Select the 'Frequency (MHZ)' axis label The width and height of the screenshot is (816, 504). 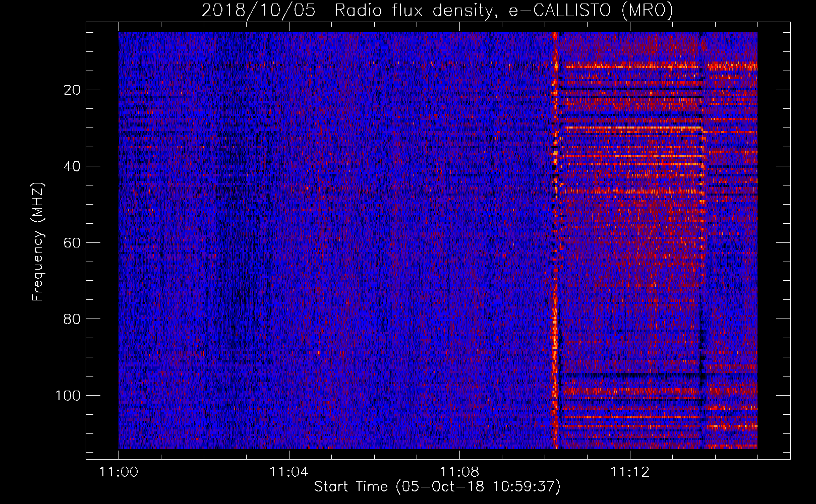[x=38, y=241]
